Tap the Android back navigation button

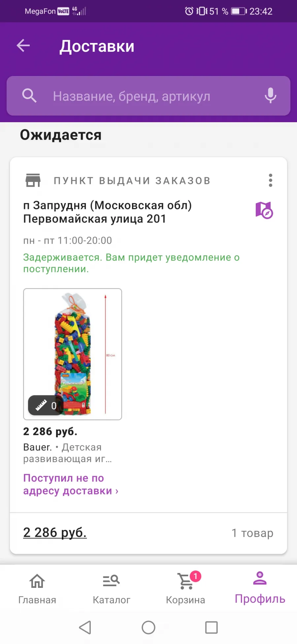point(85,627)
